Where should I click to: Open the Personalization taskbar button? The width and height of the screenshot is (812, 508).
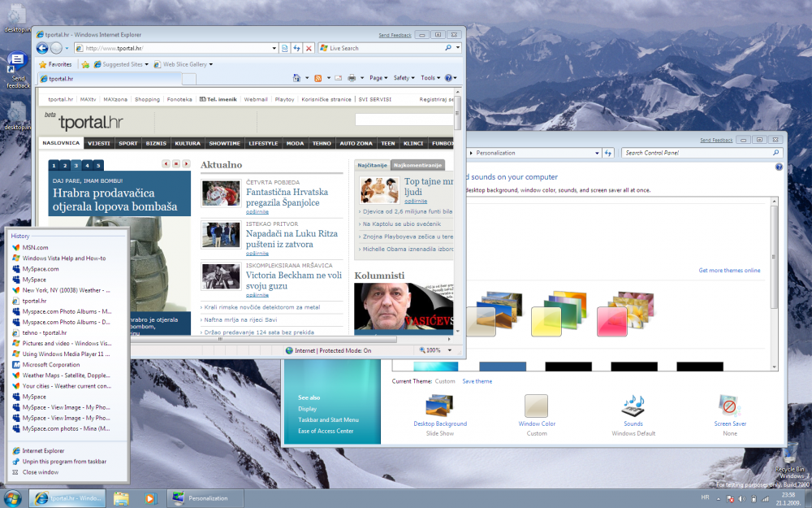point(205,498)
